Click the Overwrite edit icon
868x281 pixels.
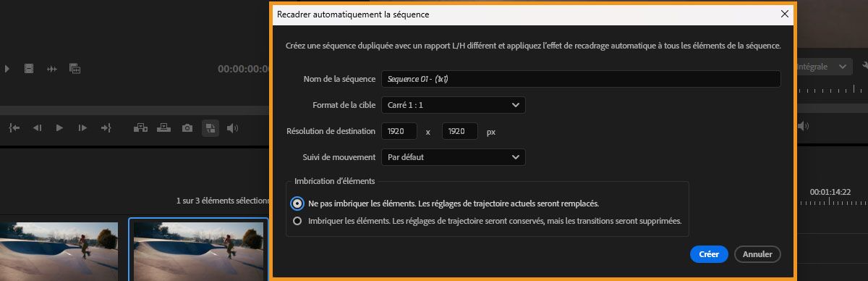point(164,127)
